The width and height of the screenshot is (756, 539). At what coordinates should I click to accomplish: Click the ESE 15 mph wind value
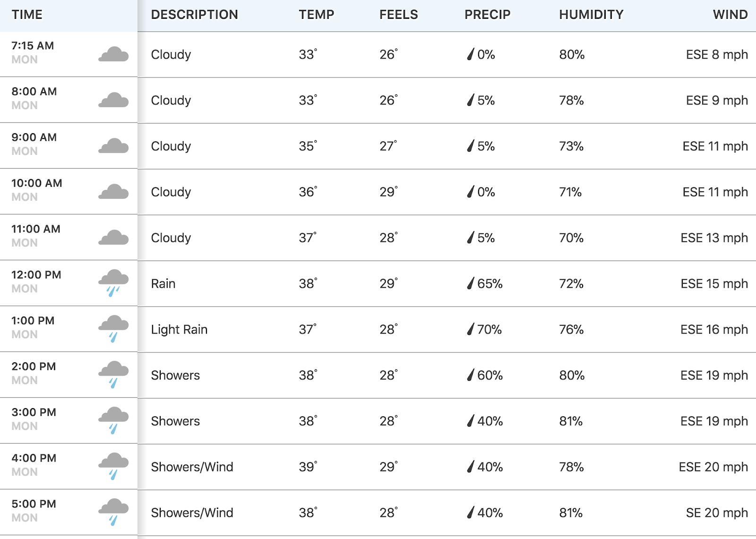click(714, 283)
